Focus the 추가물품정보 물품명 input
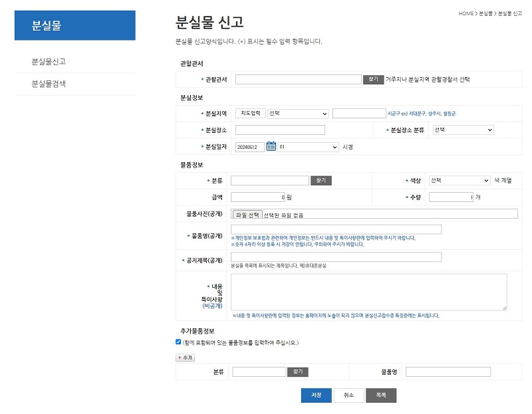Image resolution: width=532 pixels, height=414 pixels. [x=448, y=371]
